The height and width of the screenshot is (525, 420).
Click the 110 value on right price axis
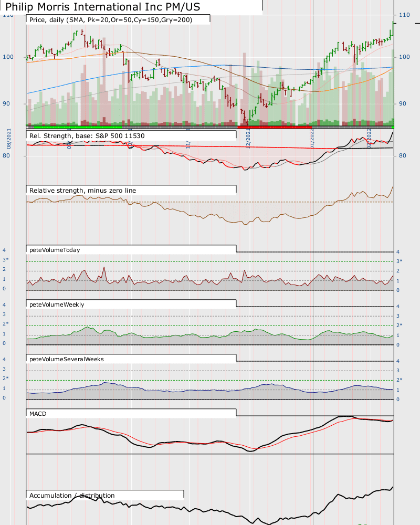[x=404, y=15]
